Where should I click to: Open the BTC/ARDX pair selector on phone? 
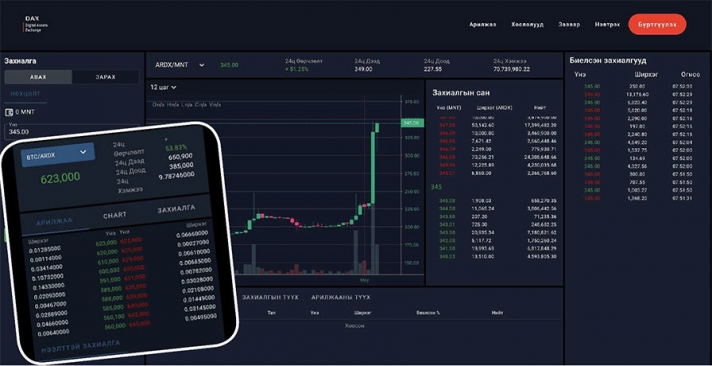pyautogui.click(x=58, y=154)
